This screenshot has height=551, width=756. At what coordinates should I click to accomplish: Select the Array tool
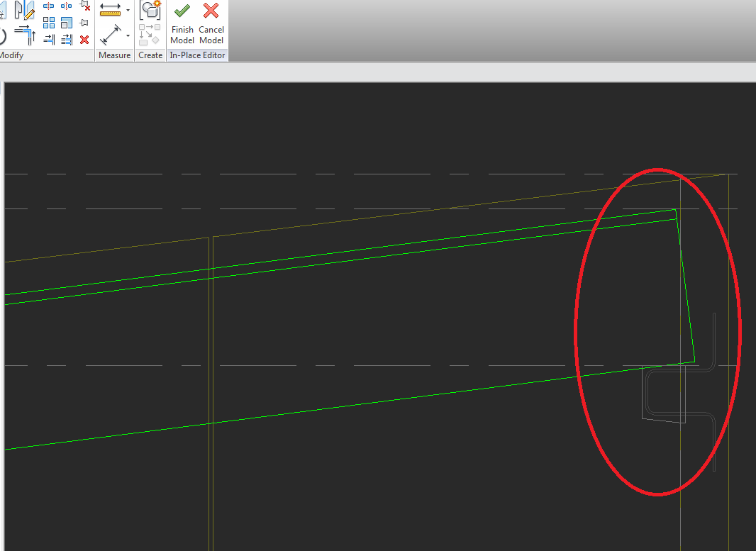point(49,23)
